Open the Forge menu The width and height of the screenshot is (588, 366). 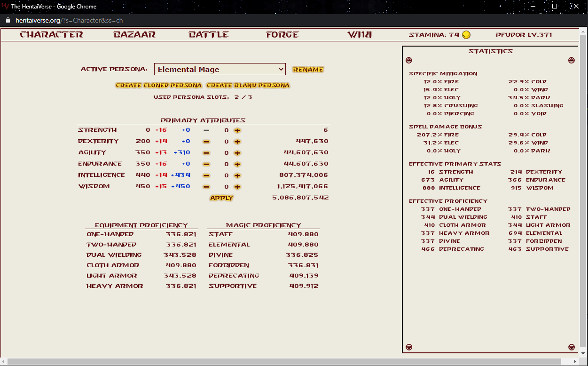click(282, 35)
